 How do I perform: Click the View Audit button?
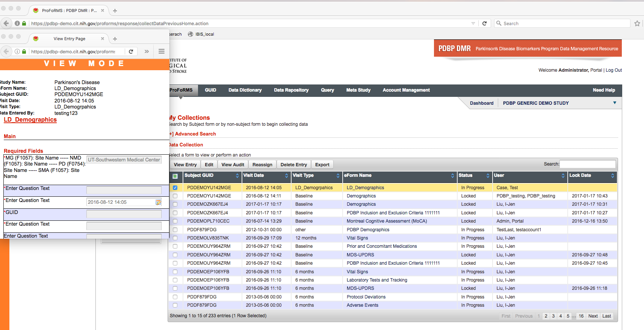pyautogui.click(x=233, y=165)
